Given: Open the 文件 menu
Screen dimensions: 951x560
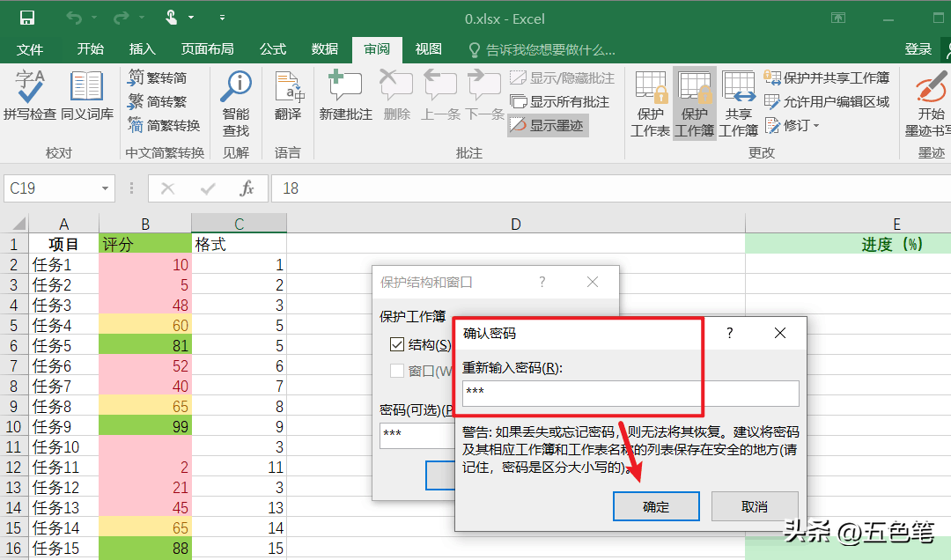Looking at the screenshot, I should [30, 49].
